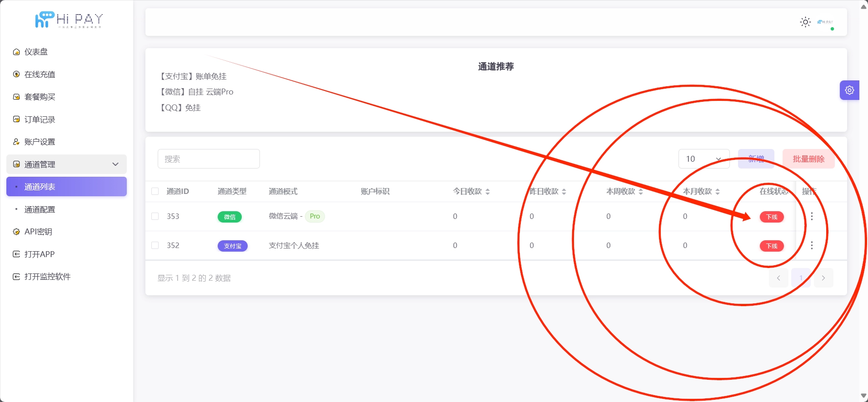Image resolution: width=868 pixels, height=402 pixels.
Task: Select all channels header checkbox
Action: click(155, 191)
